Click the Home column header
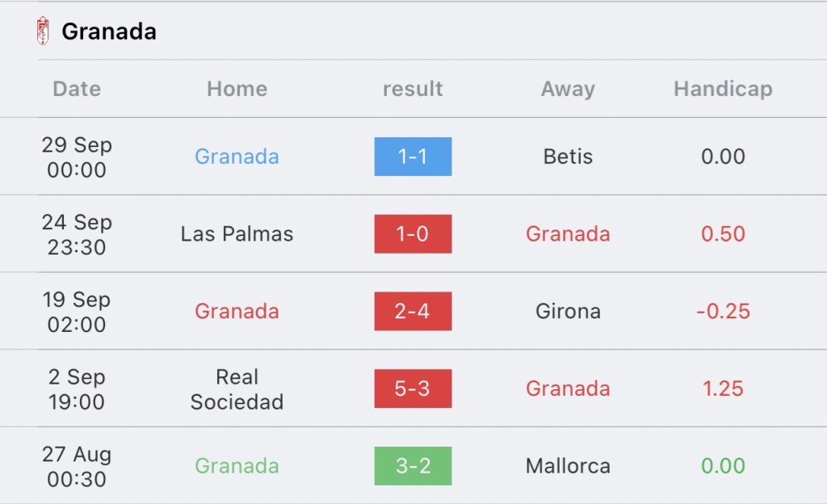 (237, 89)
